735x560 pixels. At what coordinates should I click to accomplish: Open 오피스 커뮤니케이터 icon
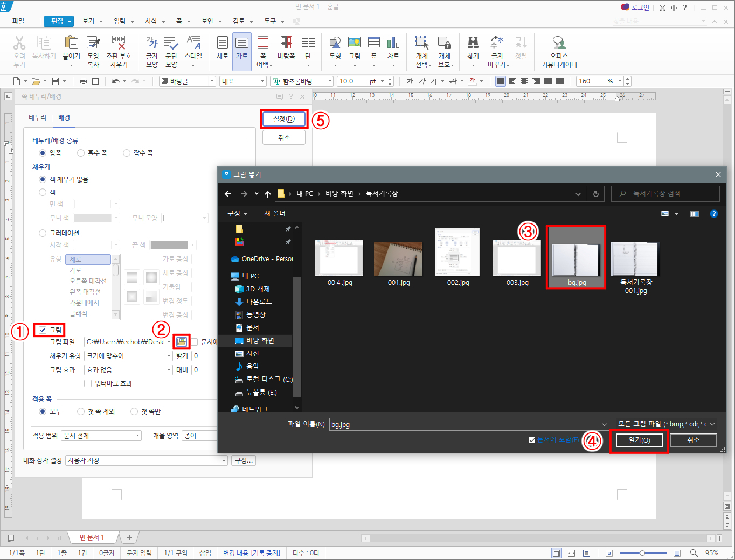click(x=559, y=43)
